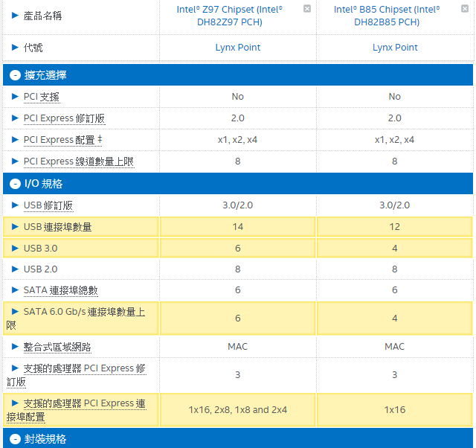Viewport: 476px width, 448px height.
Task: Click the 代號 label
Action: [x=33, y=48]
